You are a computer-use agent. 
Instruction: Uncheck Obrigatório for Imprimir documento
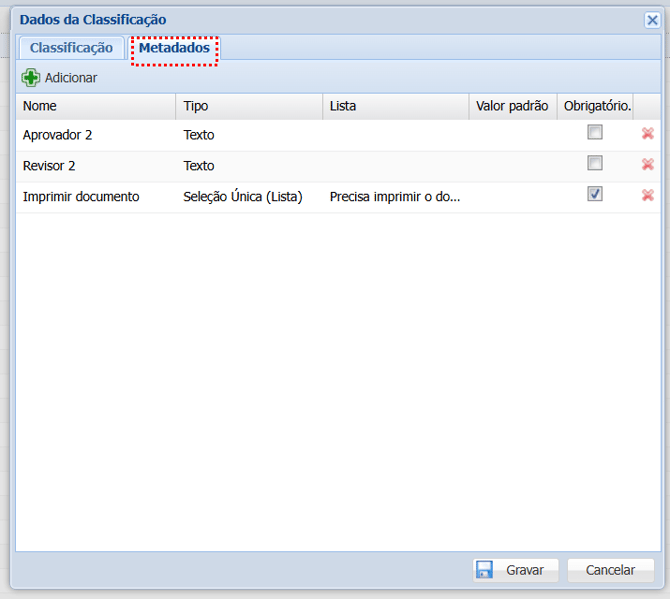(x=595, y=195)
